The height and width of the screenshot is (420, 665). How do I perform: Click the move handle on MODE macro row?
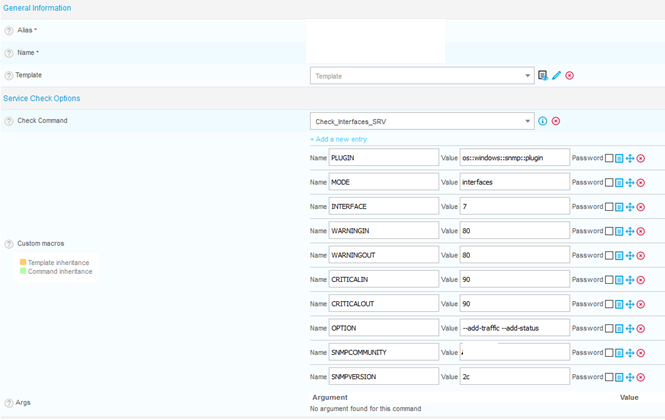pyautogui.click(x=630, y=182)
